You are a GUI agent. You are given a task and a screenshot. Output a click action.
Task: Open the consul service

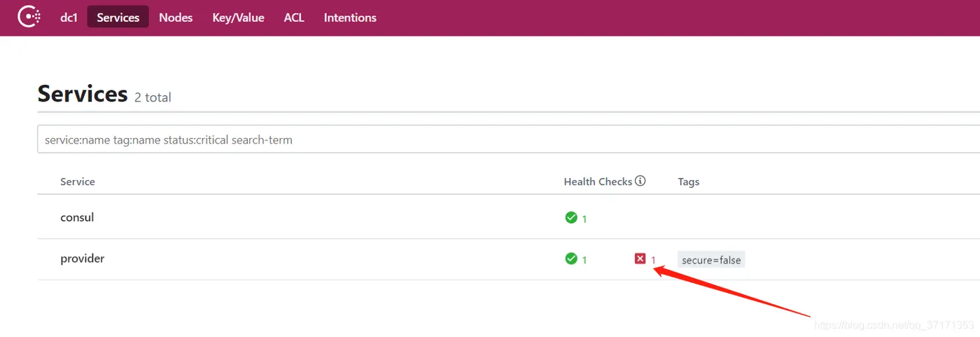(77, 217)
